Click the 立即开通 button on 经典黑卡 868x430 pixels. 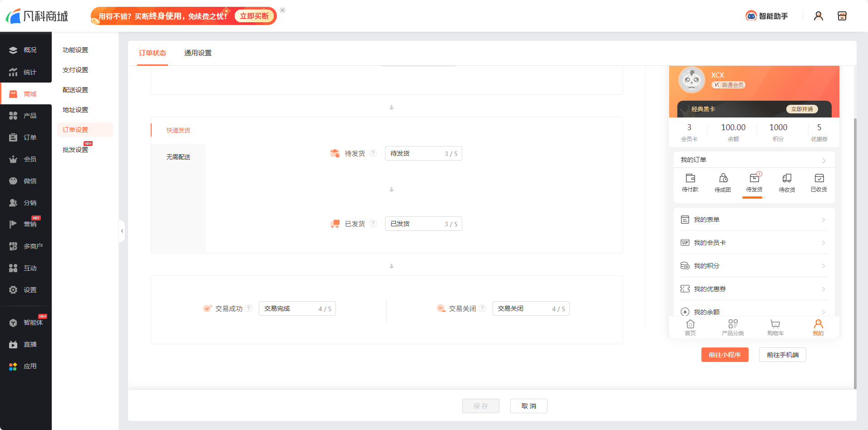click(802, 109)
